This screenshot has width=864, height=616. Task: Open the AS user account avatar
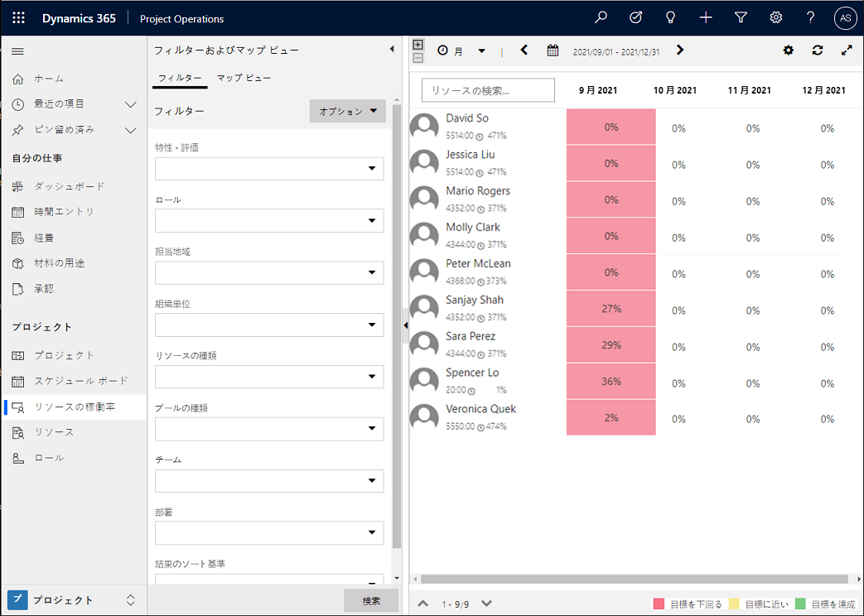(845, 18)
